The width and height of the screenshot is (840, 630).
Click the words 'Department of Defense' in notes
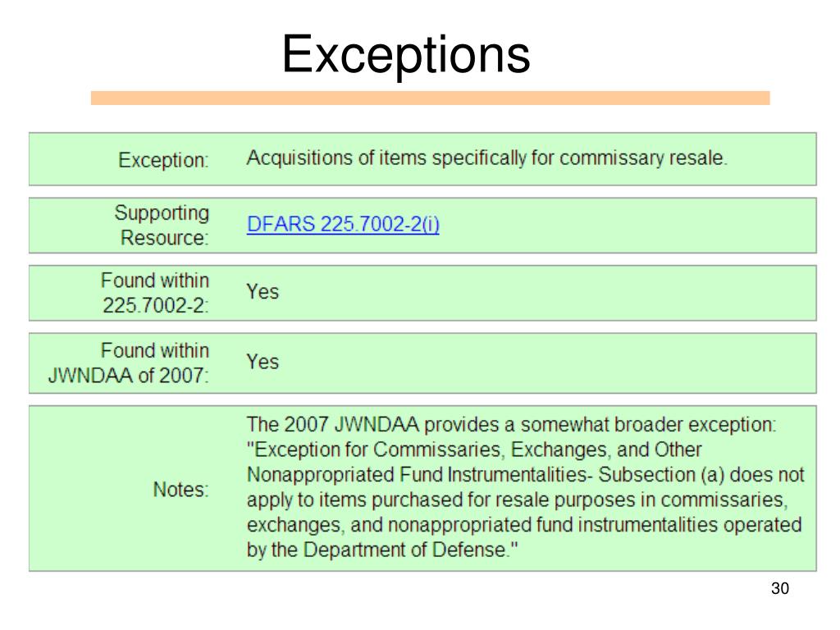point(404,550)
